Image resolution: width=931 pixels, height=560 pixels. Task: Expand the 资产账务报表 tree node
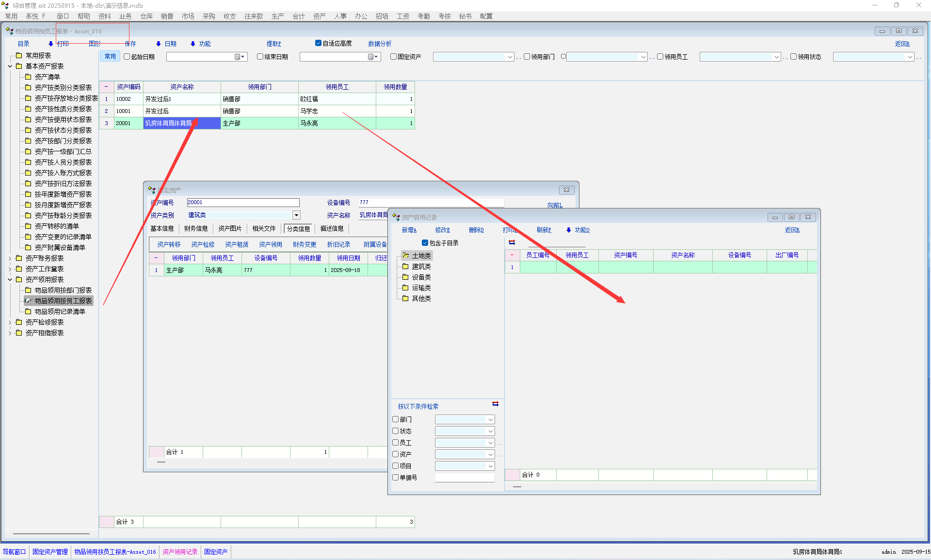point(10,258)
